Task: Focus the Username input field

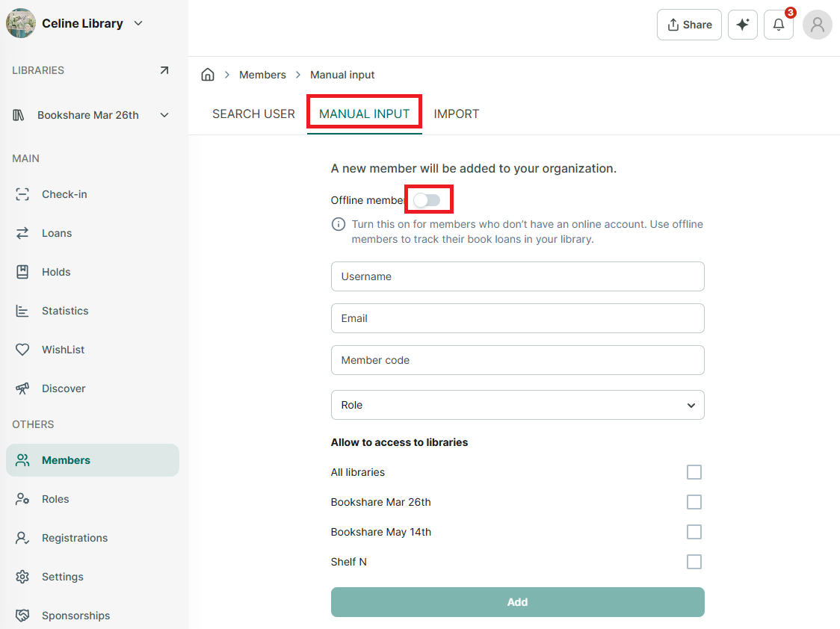Action: [517, 276]
